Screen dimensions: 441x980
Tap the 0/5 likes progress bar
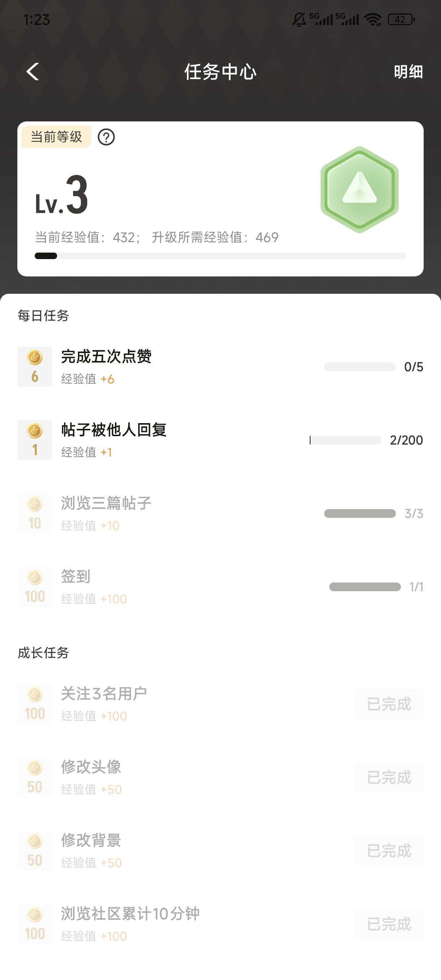(x=359, y=367)
